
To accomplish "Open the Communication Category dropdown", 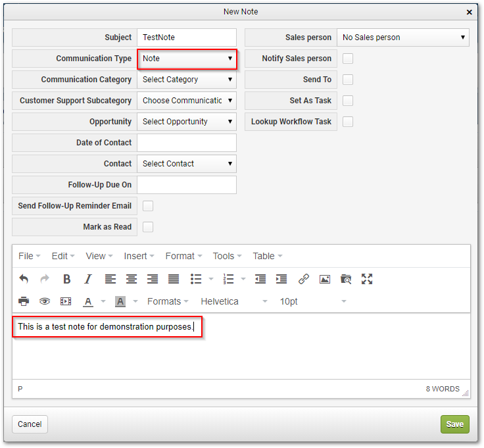I will point(187,80).
